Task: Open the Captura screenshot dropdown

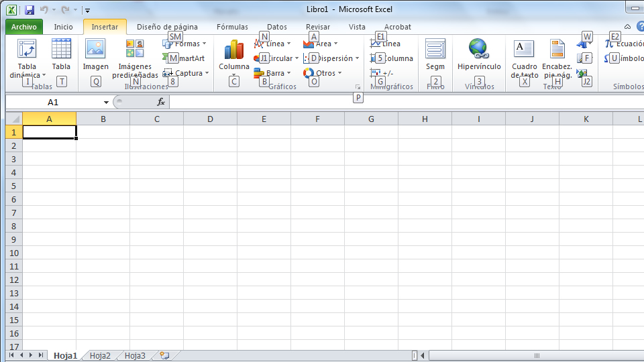Action: pyautogui.click(x=207, y=73)
